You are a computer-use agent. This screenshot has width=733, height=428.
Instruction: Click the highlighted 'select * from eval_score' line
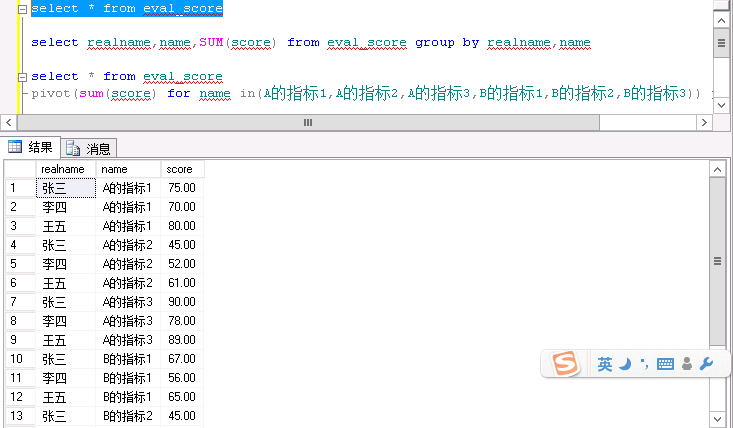point(127,9)
